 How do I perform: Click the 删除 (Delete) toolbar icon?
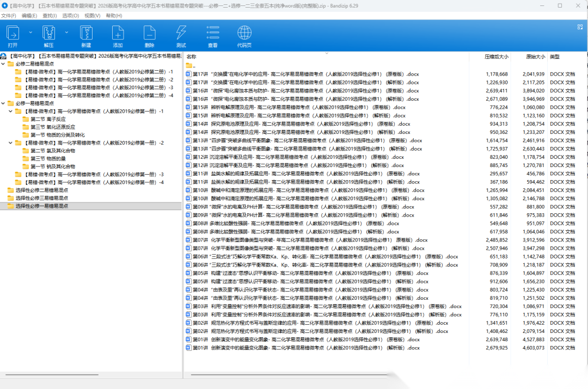pyautogui.click(x=149, y=36)
